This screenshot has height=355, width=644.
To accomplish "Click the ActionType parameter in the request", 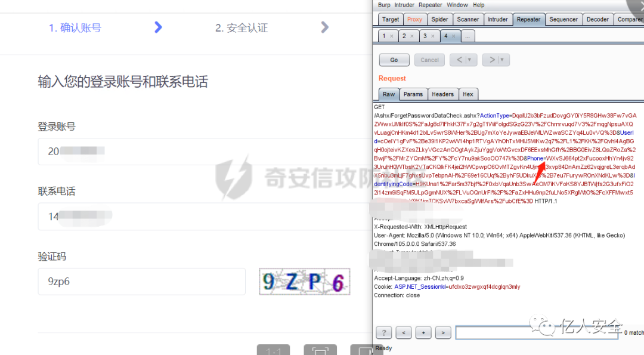I will pos(494,116).
